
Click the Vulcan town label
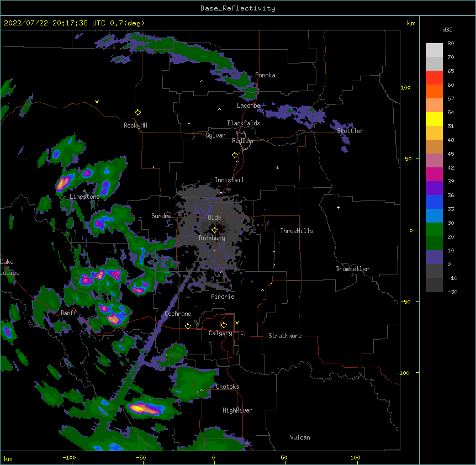[300, 437]
